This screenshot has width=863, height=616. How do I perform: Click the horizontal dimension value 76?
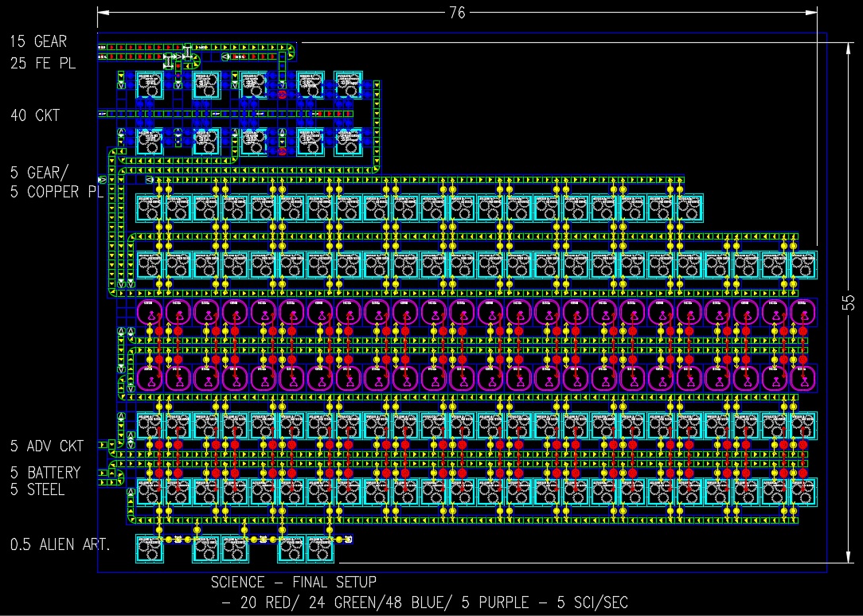(x=457, y=13)
